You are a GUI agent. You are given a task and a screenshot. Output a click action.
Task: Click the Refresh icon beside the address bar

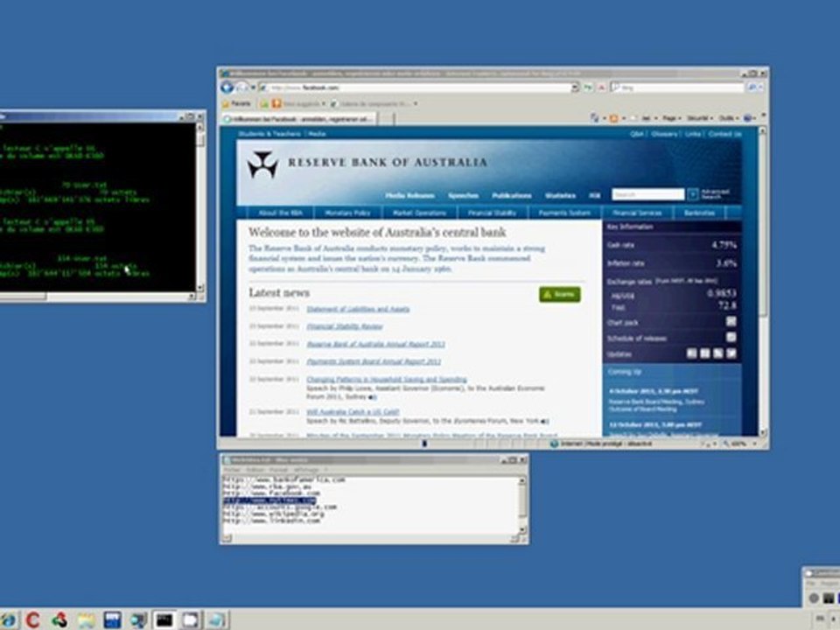(588, 87)
